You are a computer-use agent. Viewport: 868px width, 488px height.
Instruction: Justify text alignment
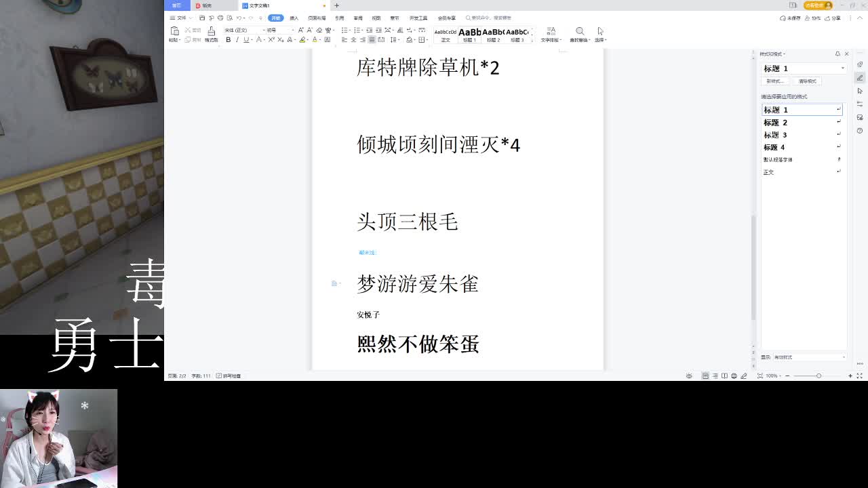(372, 40)
